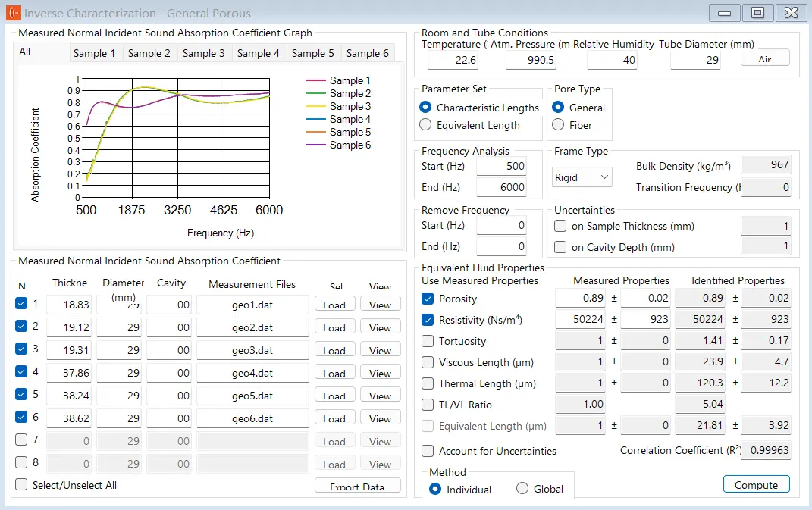Edit the diameter field for sample 2
812x510 pixels.
coord(119,327)
